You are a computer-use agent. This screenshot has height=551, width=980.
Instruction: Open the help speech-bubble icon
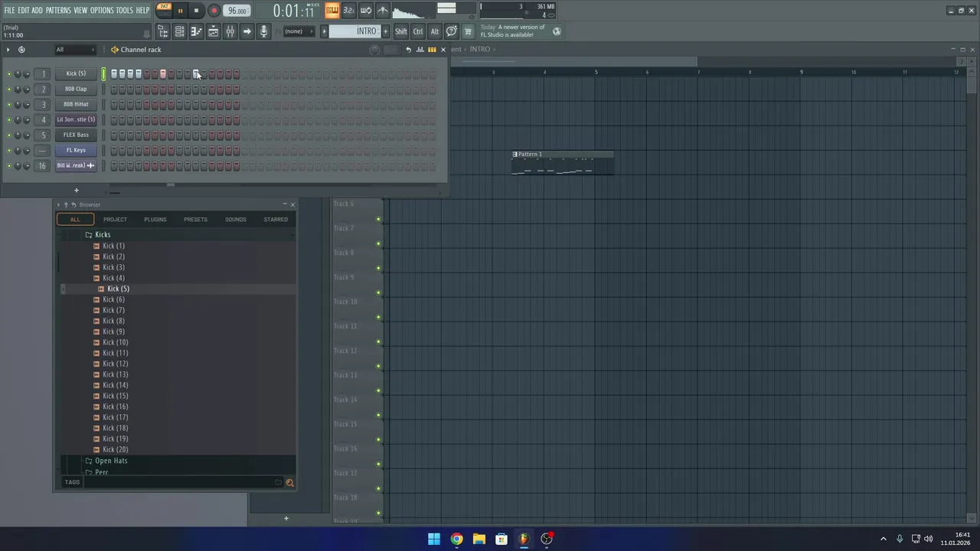[x=452, y=31]
